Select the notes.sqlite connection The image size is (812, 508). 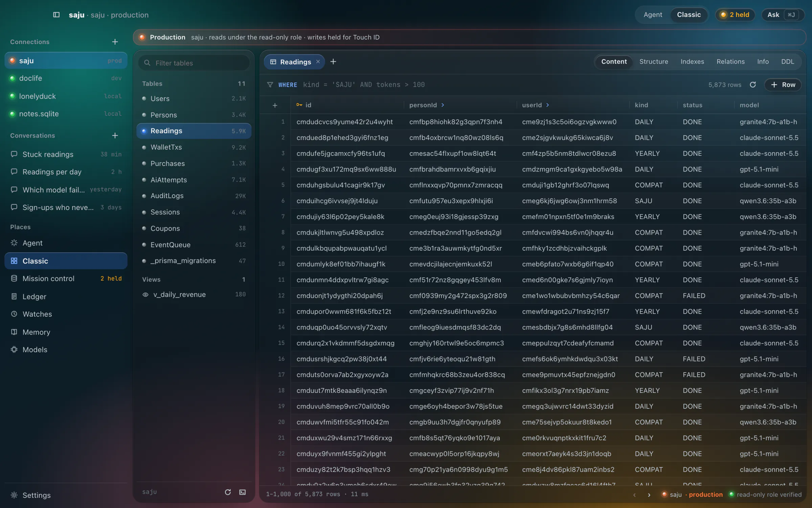(66, 114)
